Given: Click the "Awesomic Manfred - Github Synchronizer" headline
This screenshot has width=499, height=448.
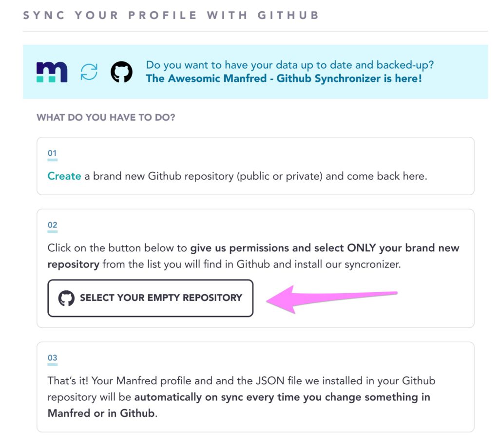Looking at the screenshot, I should pos(284,78).
